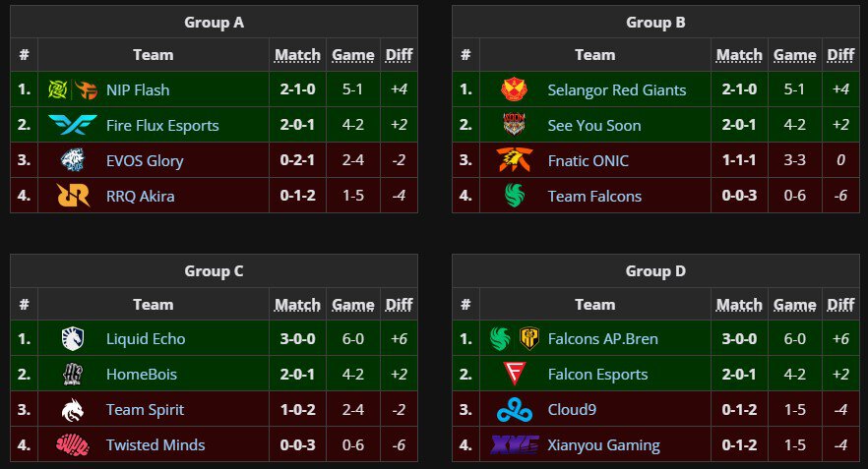The height and width of the screenshot is (469, 868).
Task: Open the Falcons AP.Bren team link
Action: coord(603,339)
